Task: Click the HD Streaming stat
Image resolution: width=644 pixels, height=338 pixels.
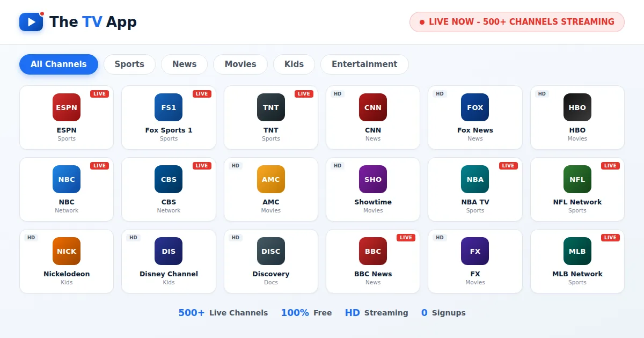Action: [376, 313]
